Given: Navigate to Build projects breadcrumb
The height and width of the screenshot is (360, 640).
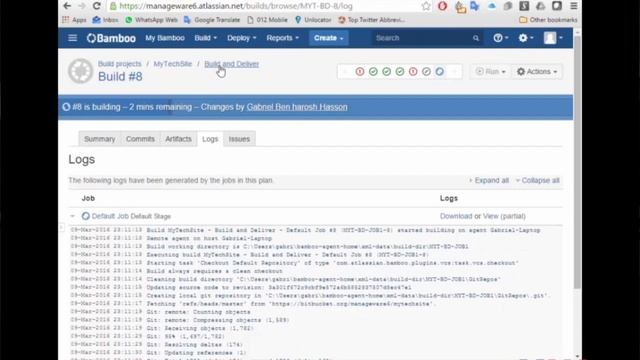Looking at the screenshot, I should 119,64.
